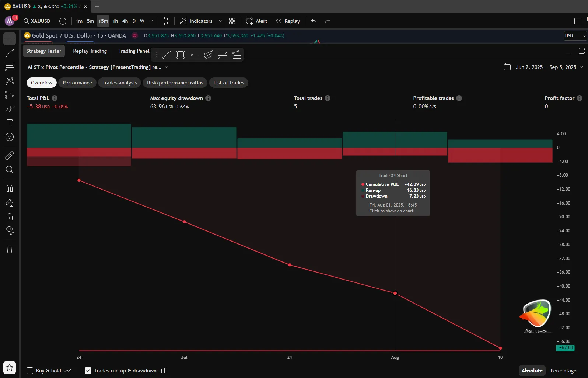Select the ruler measure tool
The image size is (588, 378).
[10, 156]
